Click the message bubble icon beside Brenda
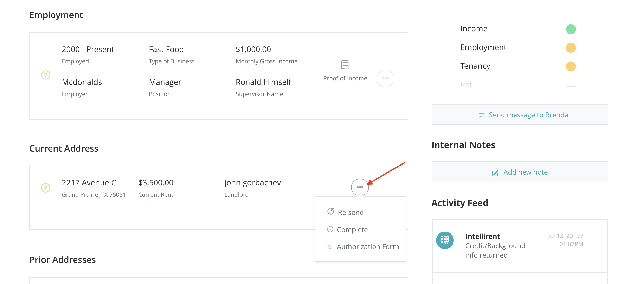The height and width of the screenshot is (284, 644). click(481, 115)
